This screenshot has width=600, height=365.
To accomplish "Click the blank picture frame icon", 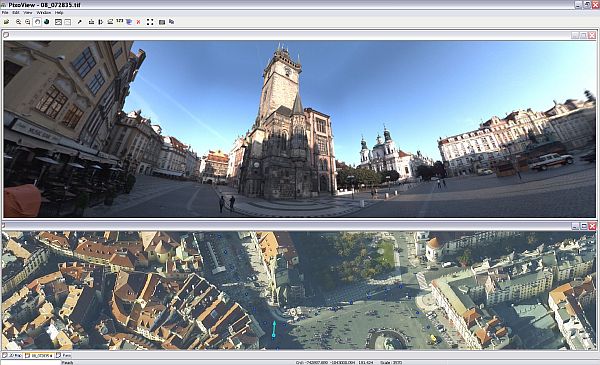I will click(67, 22).
